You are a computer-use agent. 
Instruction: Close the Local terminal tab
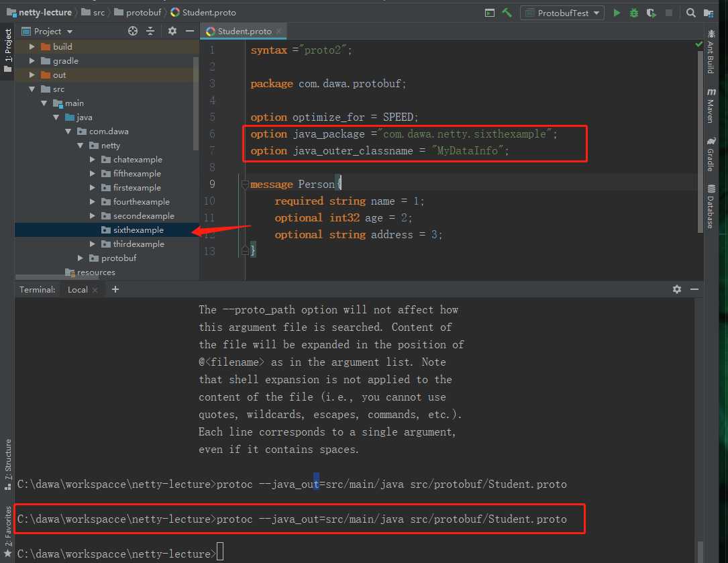(95, 290)
